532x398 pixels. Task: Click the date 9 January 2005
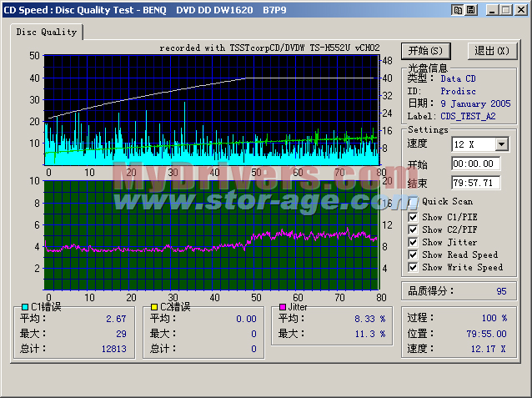475,103
